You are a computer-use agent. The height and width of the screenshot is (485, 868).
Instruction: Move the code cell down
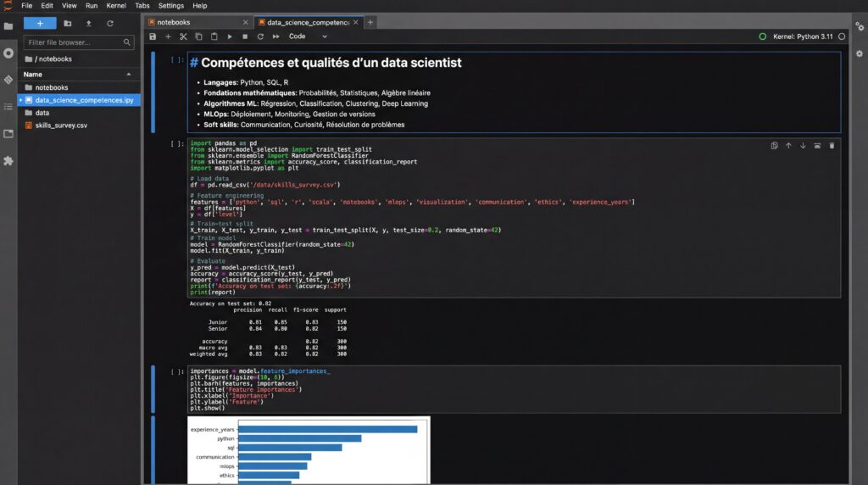tap(803, 146)
